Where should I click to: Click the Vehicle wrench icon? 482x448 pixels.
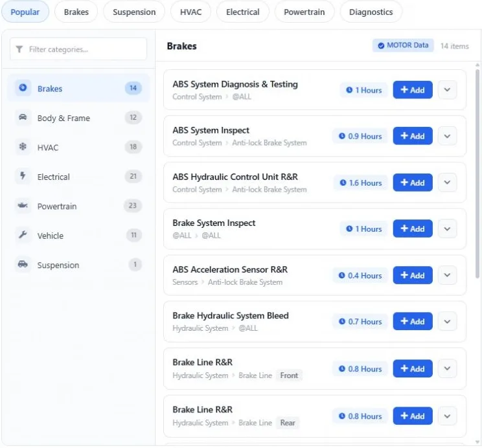23,235
